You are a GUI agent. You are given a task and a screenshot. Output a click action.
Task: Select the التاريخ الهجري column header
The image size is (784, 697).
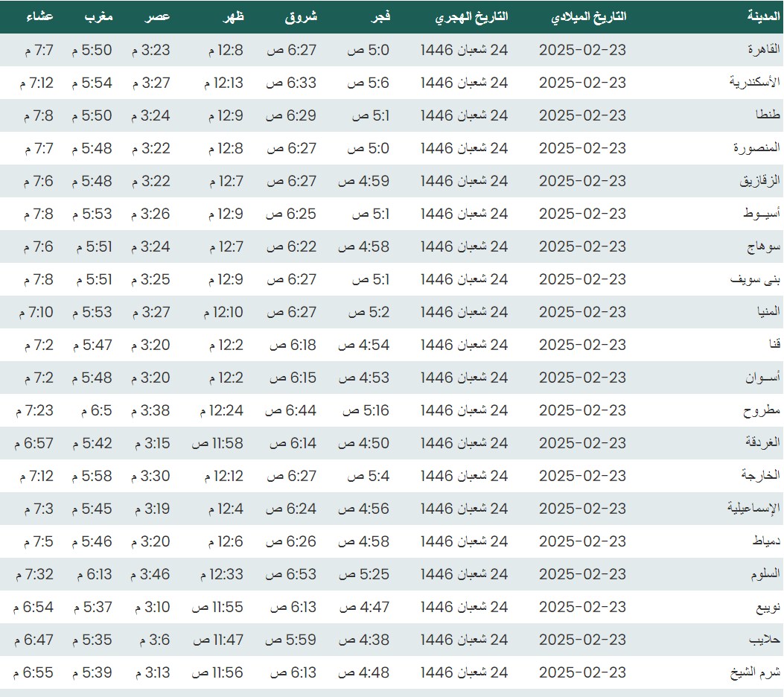tap(471, 16)
